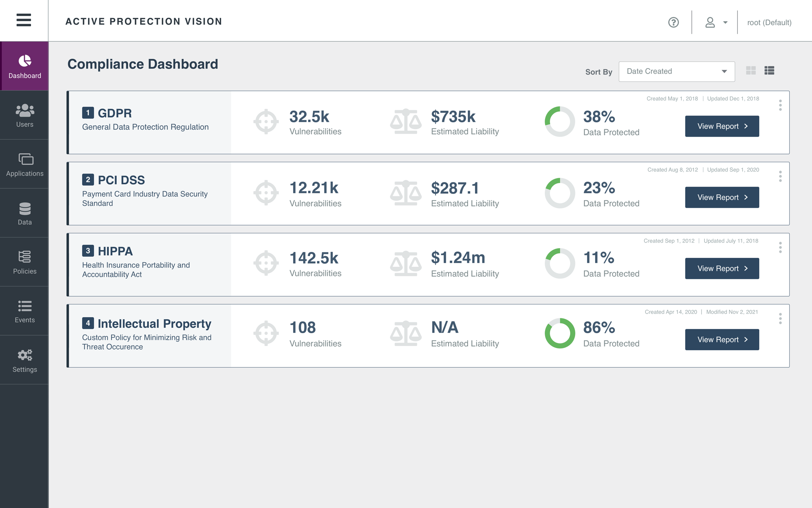The width and height of the screenshot is (812, 508).
Task: Click the Intellectual Property 86% donut chart
Action: pos(560,333)
